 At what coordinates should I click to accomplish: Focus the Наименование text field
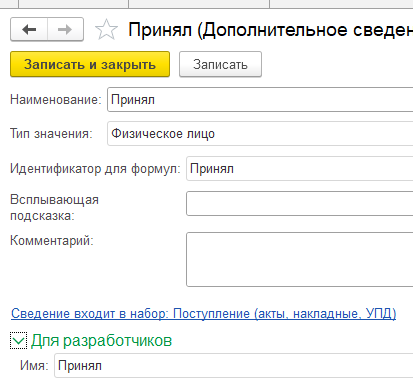[260, 100]
